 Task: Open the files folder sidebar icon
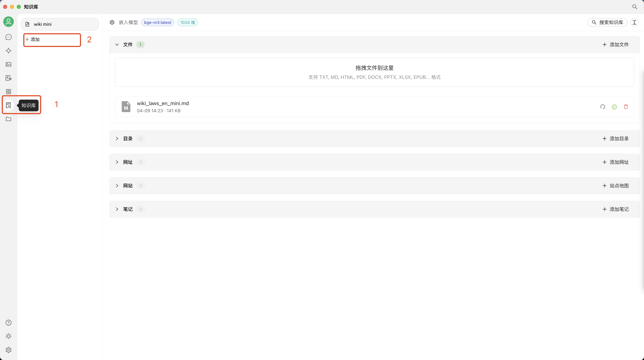(x=9, y=119)
